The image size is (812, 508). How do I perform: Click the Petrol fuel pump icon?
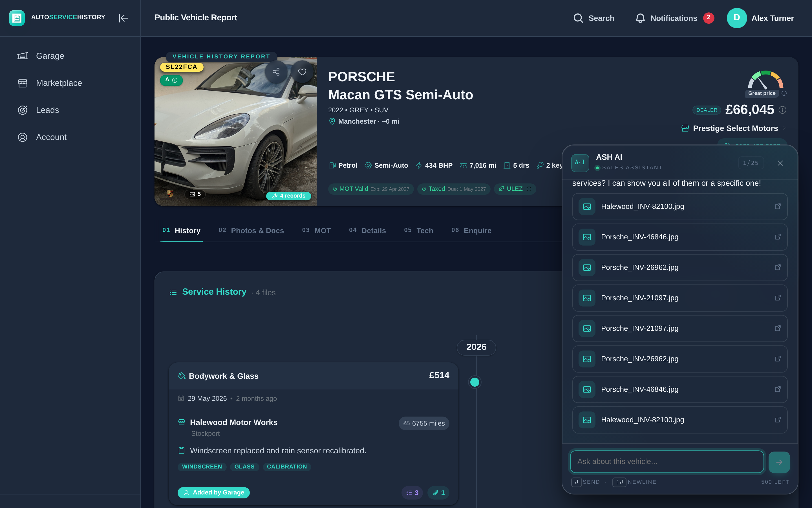332,165
